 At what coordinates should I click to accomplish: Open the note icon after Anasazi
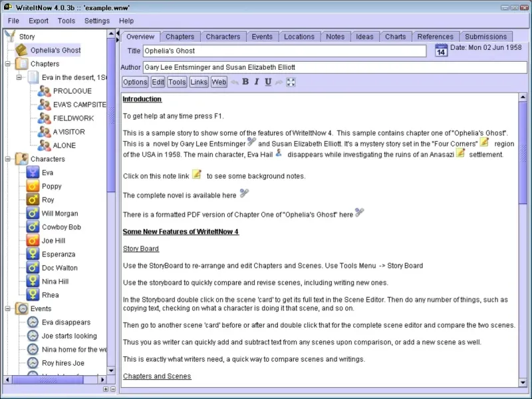click(460, 153)
